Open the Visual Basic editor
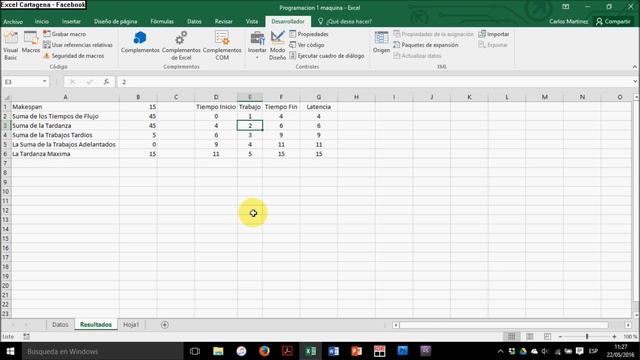640x360 pixels. pyautogui.click(x=11, y=46)
